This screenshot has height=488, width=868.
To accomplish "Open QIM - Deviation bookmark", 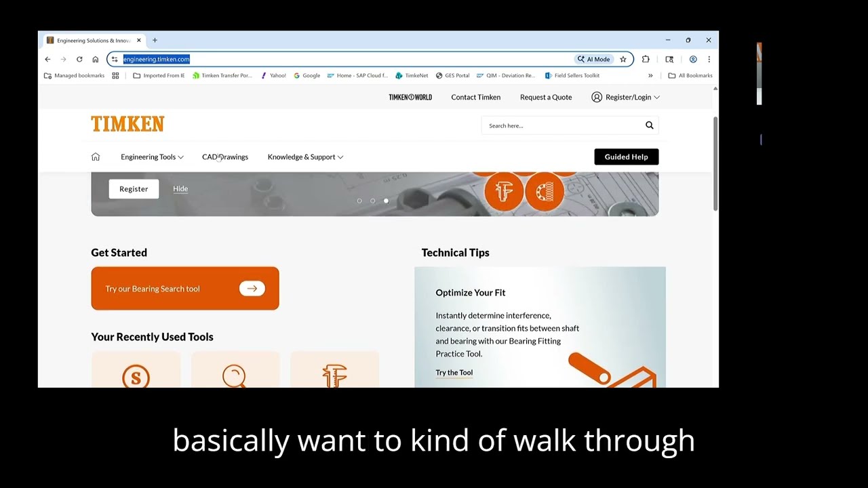I will (506, 75).
